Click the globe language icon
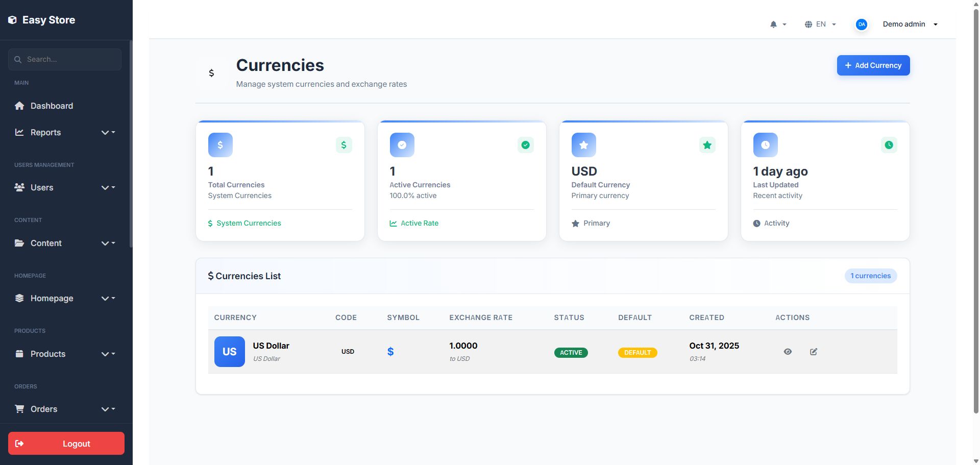The width and height of the screenshot is (980, 465). pos(808,25)
